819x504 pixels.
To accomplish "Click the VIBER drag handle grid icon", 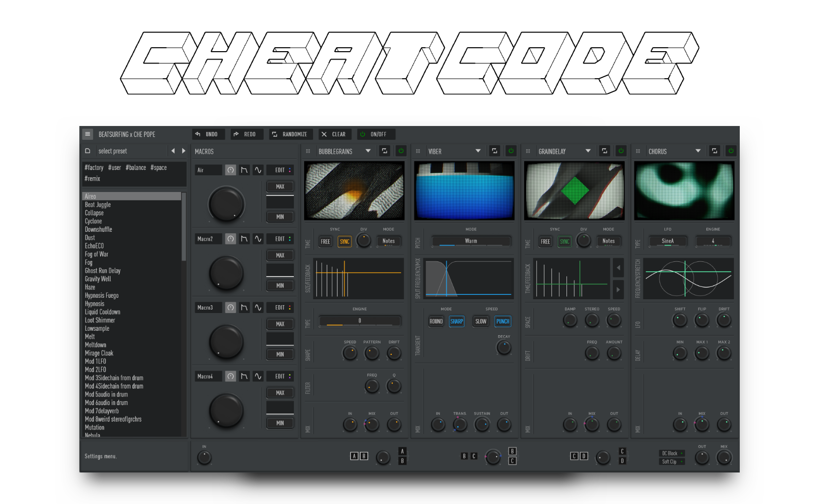I will [x=418, y=151].
